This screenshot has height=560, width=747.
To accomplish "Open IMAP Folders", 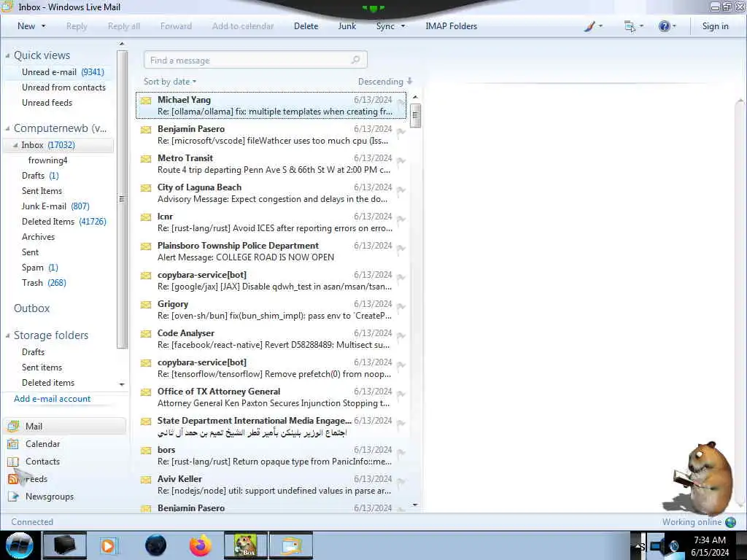I will pyautogui.click(x=451, y=26).
